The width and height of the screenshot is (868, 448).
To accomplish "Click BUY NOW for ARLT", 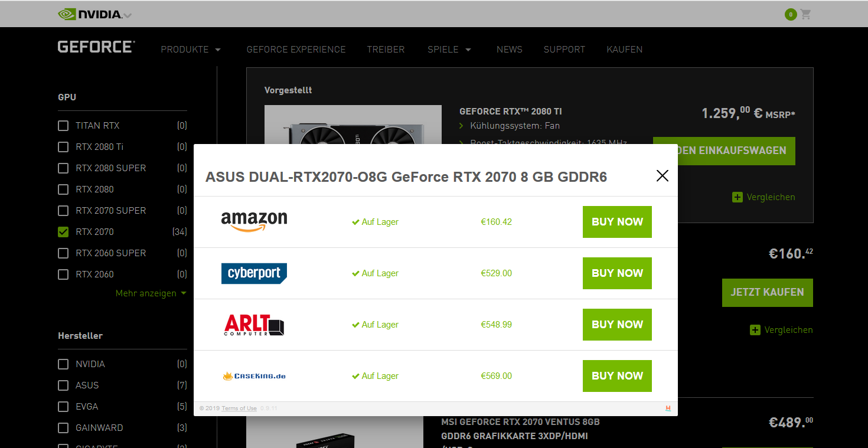I will 617,325.
